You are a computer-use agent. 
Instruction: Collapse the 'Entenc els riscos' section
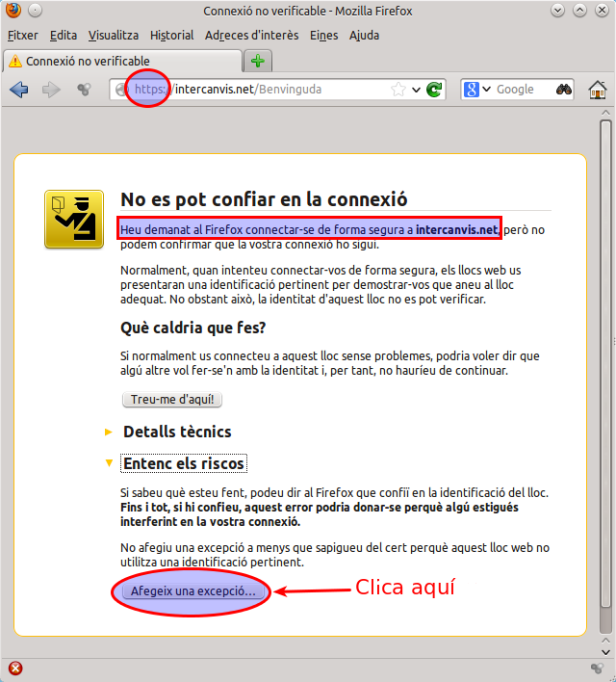(x=184, y=463)
